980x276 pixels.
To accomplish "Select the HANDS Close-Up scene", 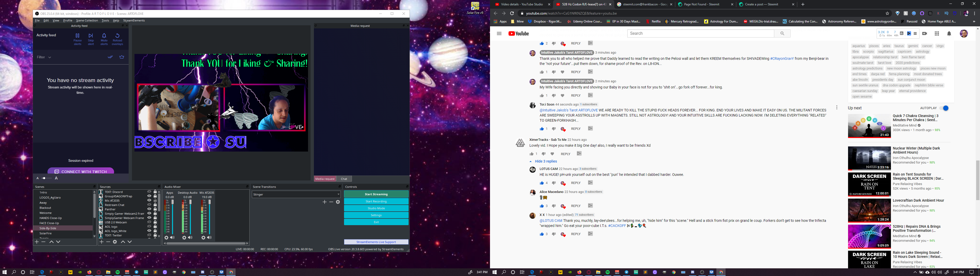I will click(x=51, y=218).
